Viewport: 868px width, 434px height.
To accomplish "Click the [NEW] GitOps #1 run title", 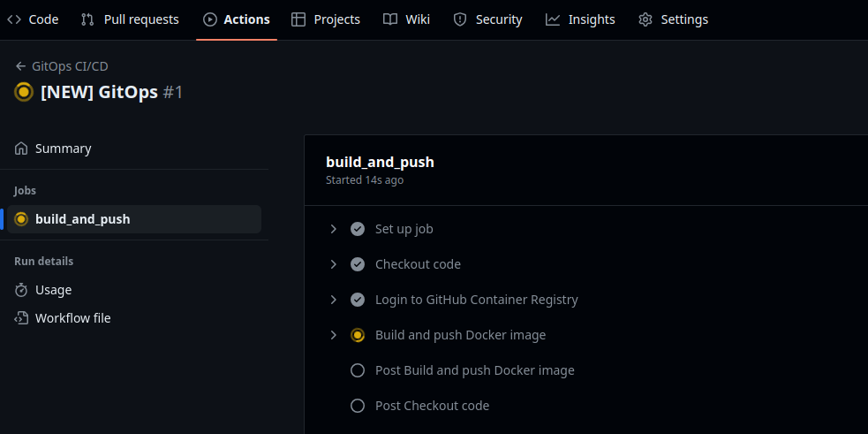I will point(112,92).
